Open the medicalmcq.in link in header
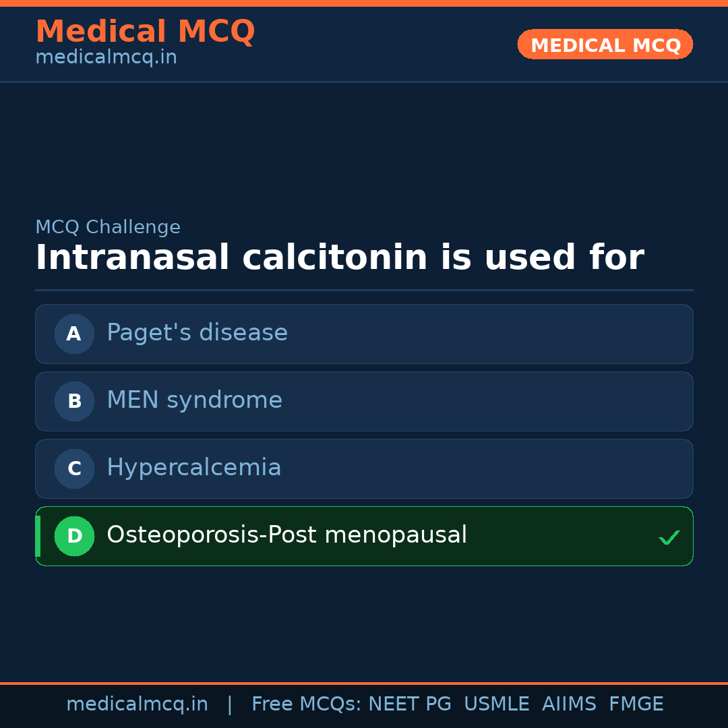 pyautogui.click(x=106, y=57)
